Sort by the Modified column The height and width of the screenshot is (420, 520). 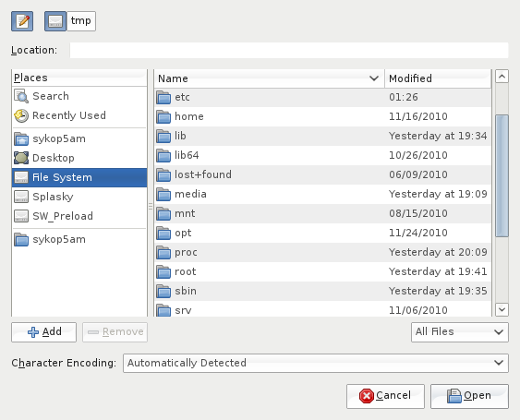coord(438,78)
